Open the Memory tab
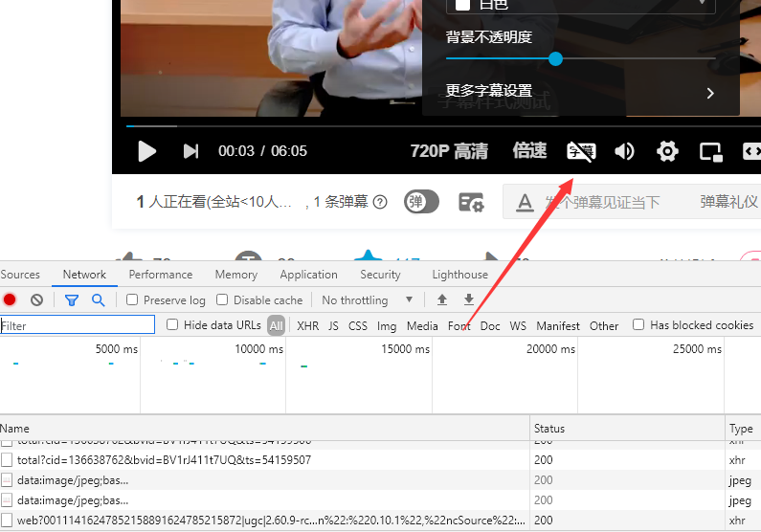Screen dimensions: 761x532 pos(236,275)
